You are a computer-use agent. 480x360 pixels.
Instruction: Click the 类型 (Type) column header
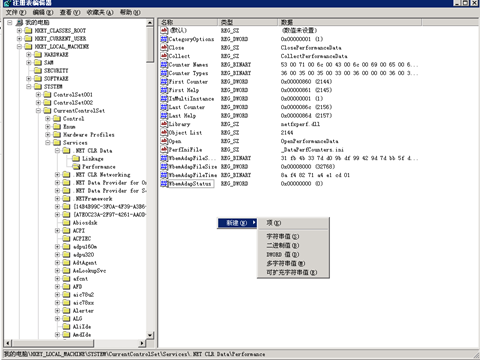point(248,22)
